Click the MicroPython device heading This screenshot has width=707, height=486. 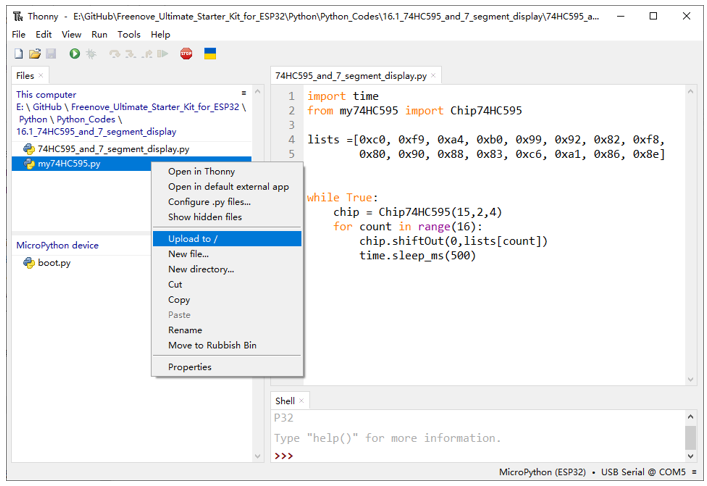point(57,245)
